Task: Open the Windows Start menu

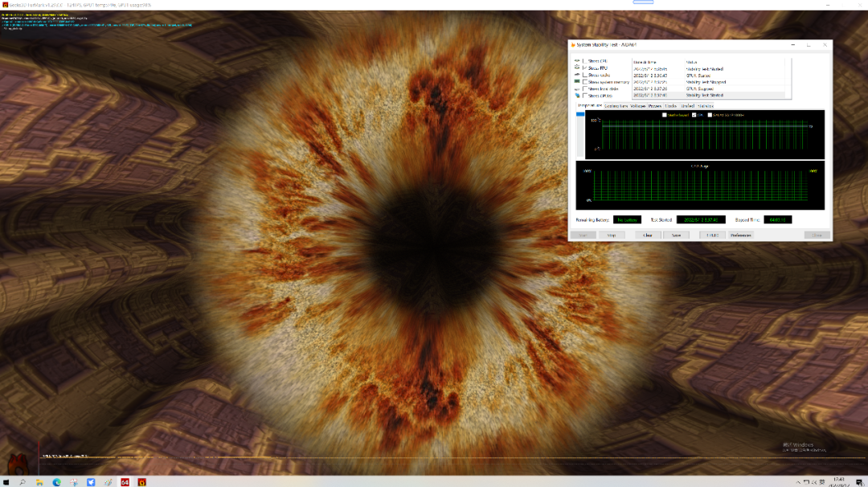Action: point(6,482)
